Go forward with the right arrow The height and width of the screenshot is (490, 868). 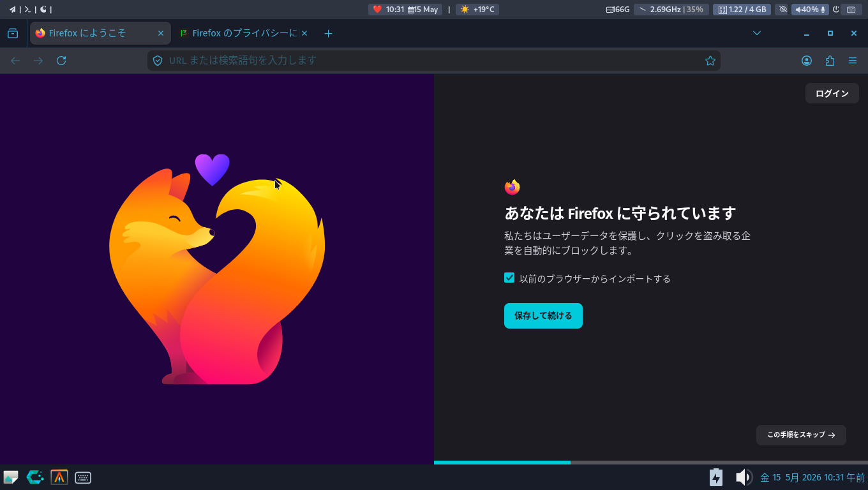pyautogui.click(x=38, y=61)
